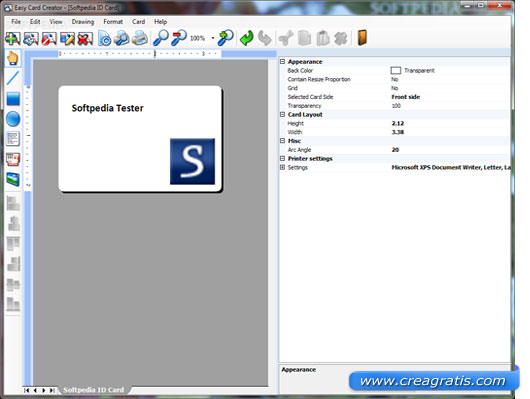Click the grayed copy icon
Screen dimensions: 530x399
[305, 38]
